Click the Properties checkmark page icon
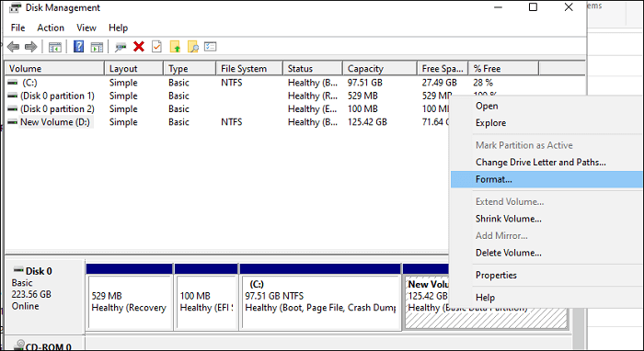This screenshot has width=644, height=351. pyautogui.click(x=156, y=47)
